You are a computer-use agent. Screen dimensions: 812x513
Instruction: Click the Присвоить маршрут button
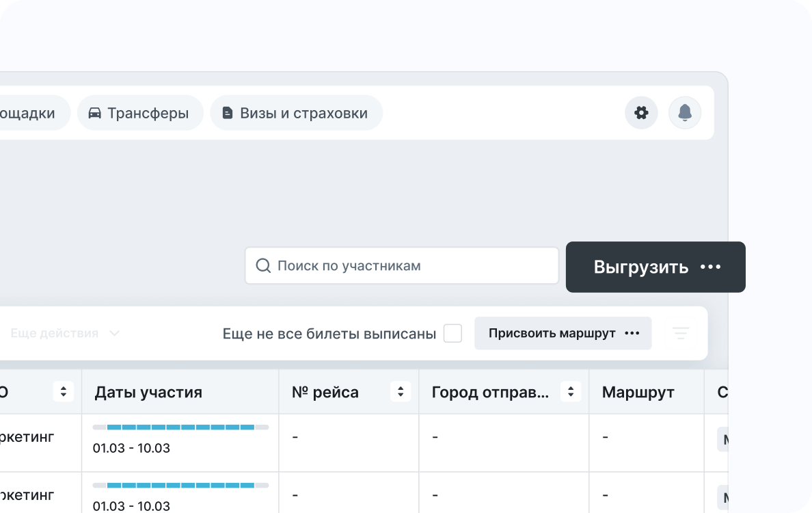coord(552,333)
